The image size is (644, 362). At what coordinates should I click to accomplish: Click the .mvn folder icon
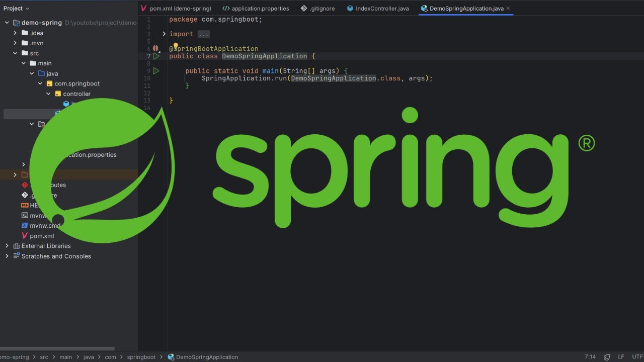tap(25, 43)
